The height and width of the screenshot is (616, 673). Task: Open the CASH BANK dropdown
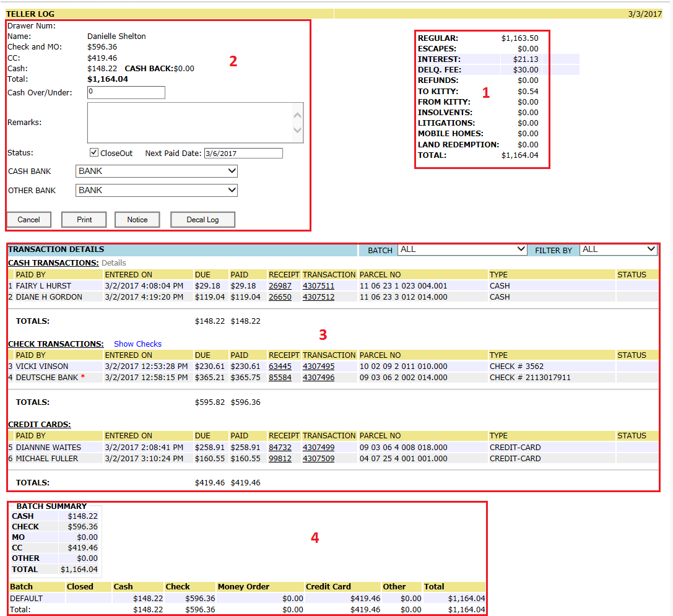[156, 171]
